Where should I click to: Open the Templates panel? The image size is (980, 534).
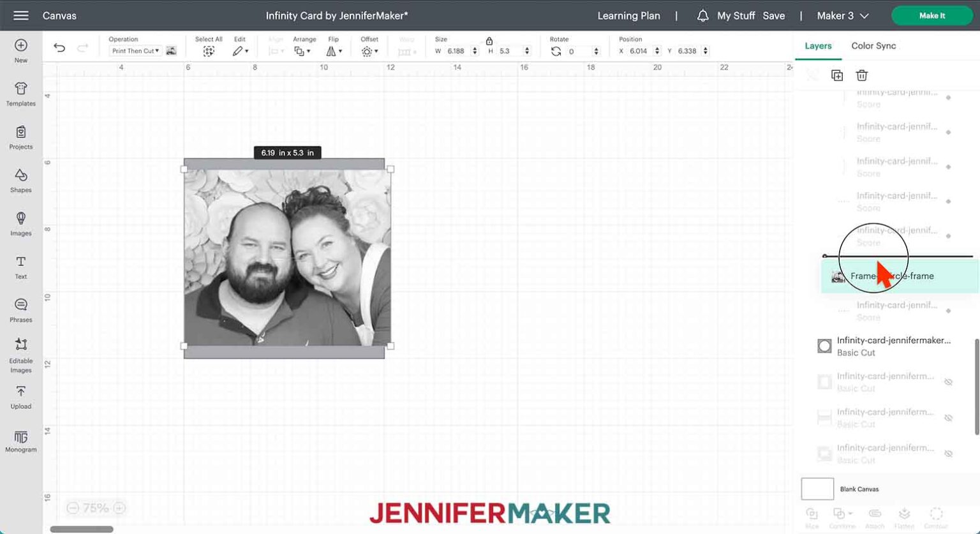coord(21,94)
